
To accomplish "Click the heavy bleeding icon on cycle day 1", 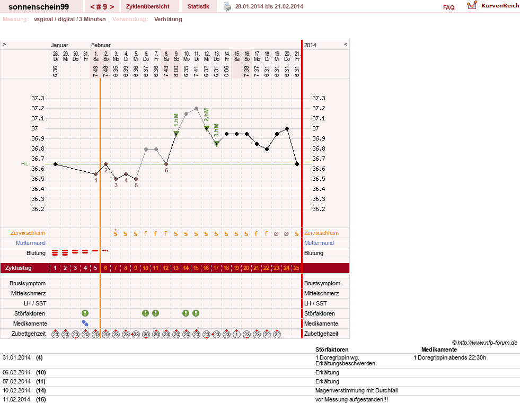I will [55, 253].
